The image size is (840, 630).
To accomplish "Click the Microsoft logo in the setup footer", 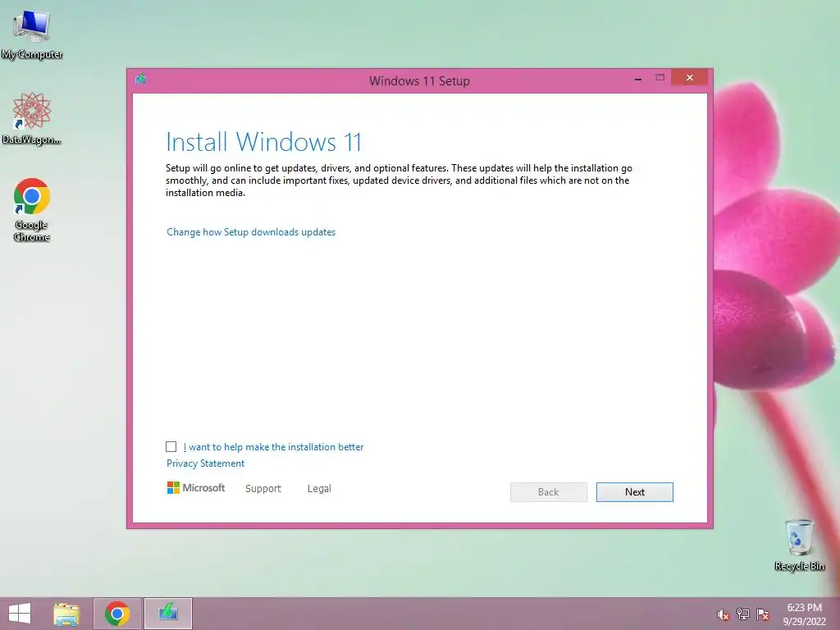I will (196, 488).
